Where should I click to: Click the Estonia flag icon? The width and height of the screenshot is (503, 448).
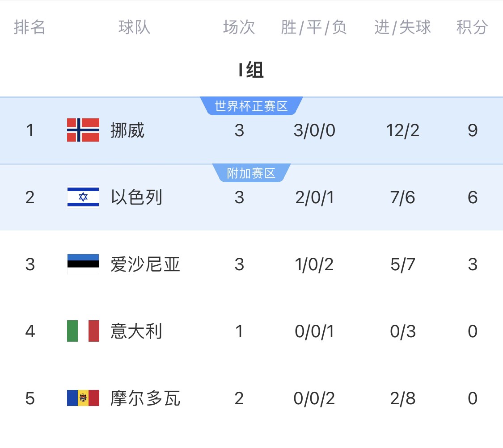[x=83, y=264]
